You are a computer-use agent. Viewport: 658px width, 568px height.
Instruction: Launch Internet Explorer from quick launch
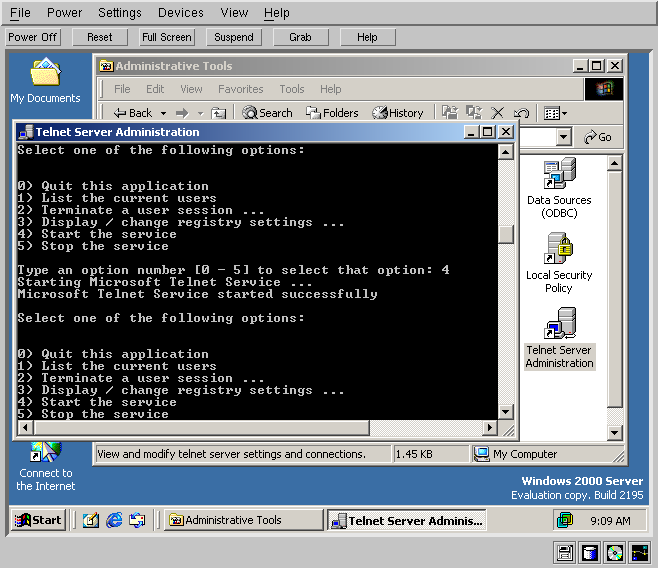(x=114, y=520)
